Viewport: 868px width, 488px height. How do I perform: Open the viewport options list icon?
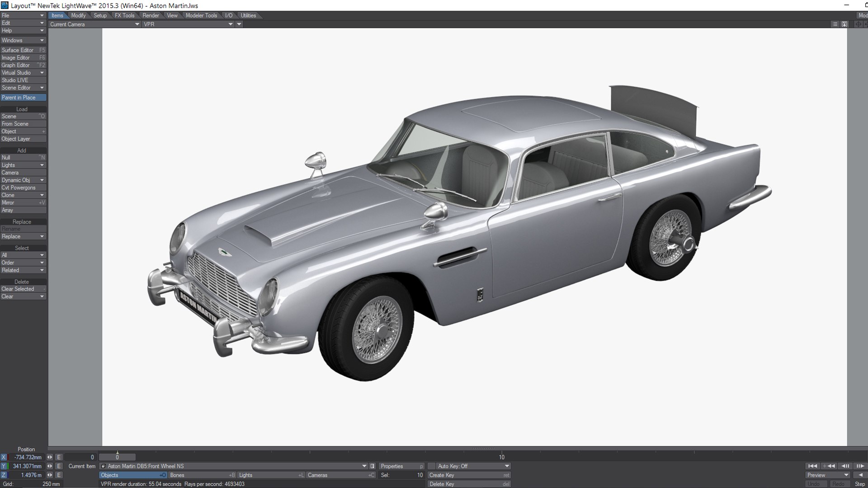tap(835, 24)
